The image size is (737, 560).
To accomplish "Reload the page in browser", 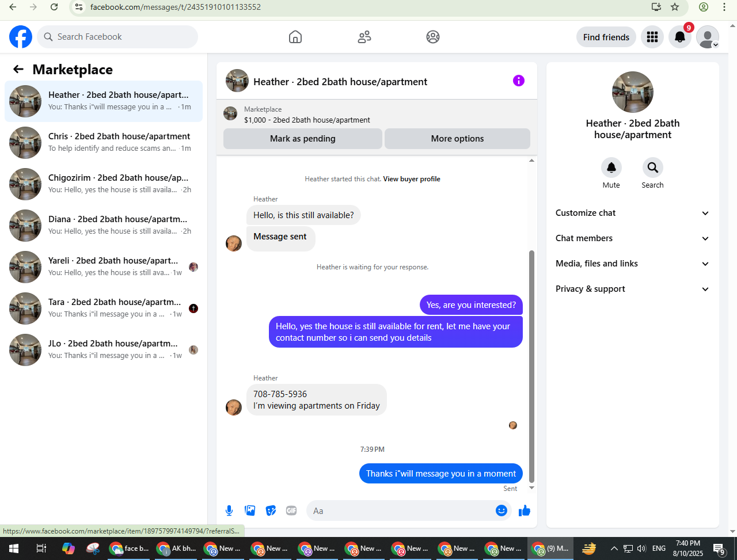I will [54, 7].
